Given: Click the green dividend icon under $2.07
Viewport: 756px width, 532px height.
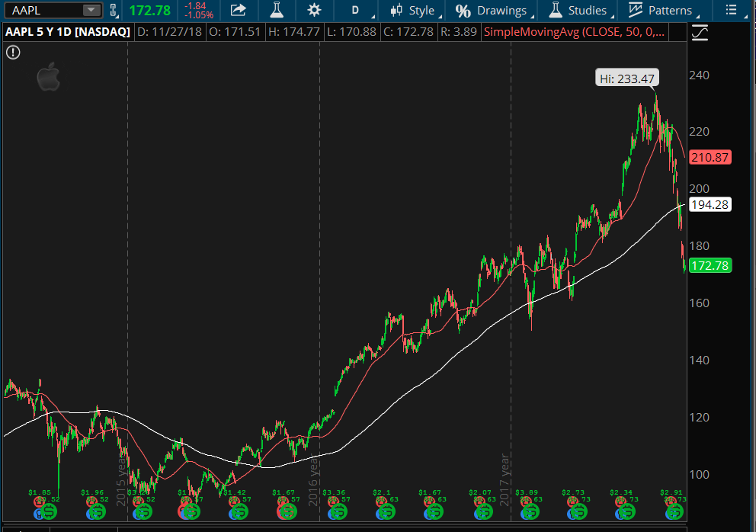Looking at the screenshot, I should pyautogui.click(x=484, y=511).
